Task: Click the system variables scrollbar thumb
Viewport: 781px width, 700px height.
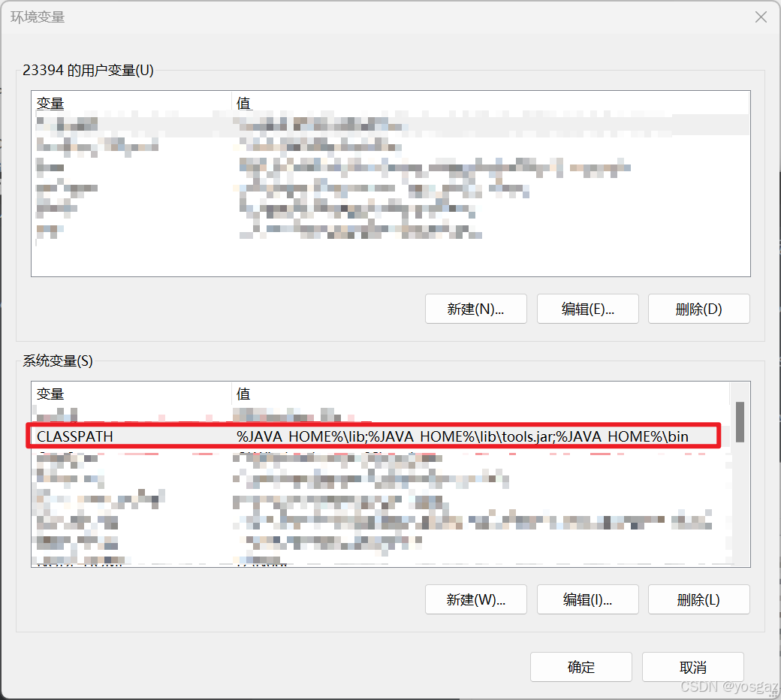Action: tap(740, 421)
